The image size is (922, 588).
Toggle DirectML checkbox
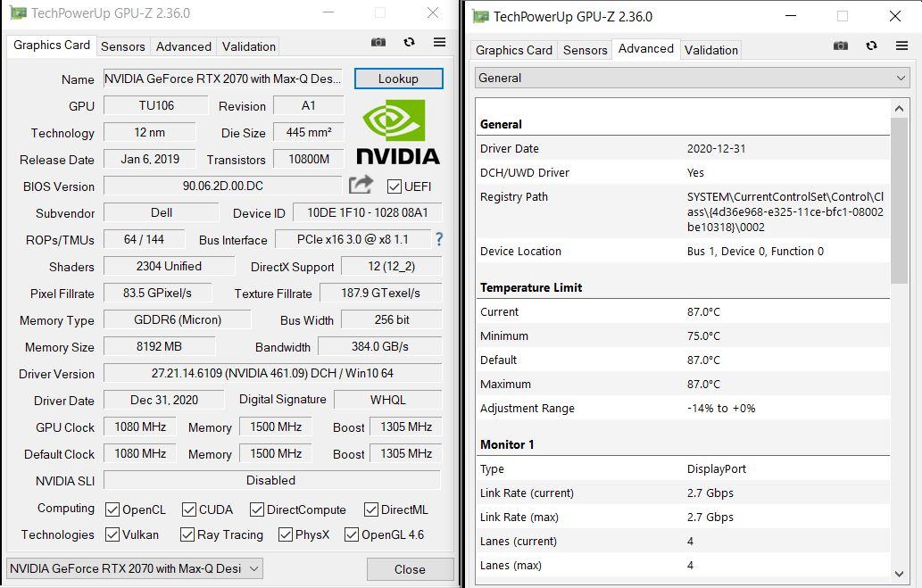click(371, 509)
